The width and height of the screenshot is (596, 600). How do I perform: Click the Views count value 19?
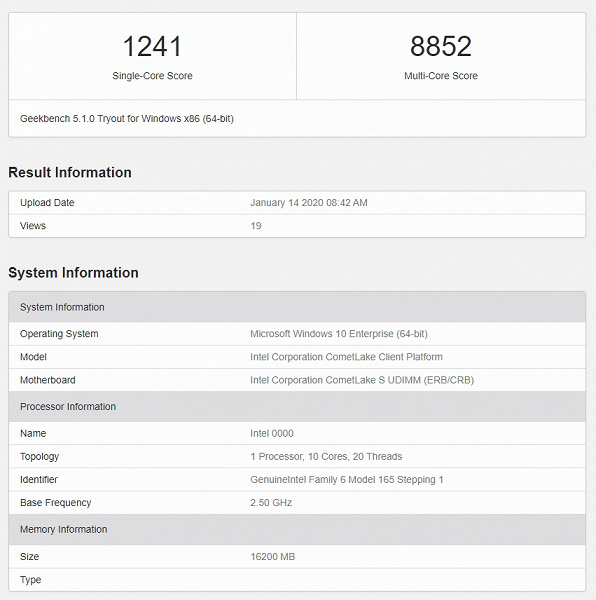[256, 226]
